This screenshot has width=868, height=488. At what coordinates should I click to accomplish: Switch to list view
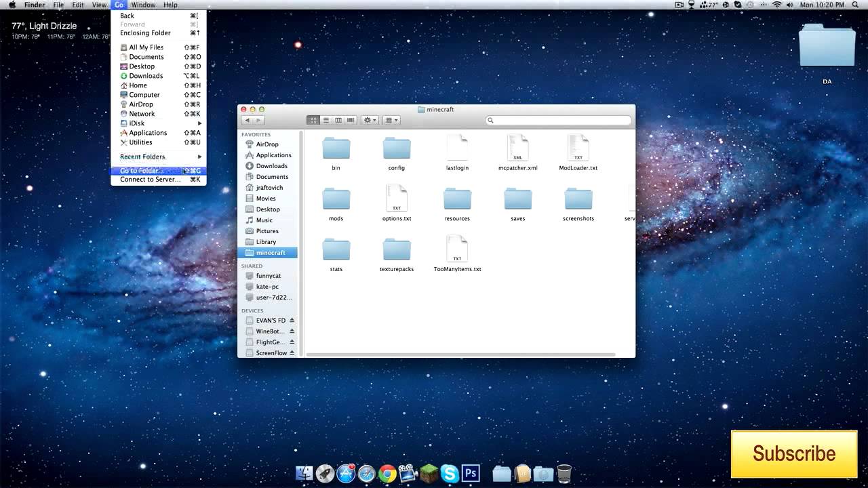[x=325, y=120]
